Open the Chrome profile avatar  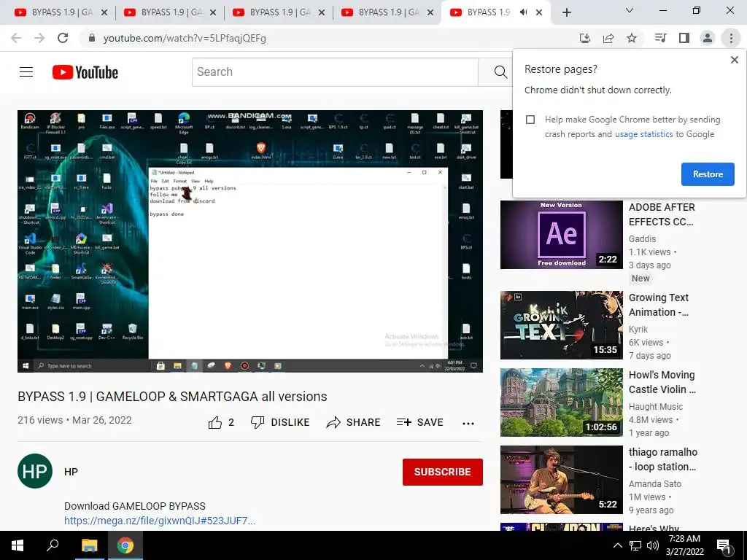pos(708,38)
